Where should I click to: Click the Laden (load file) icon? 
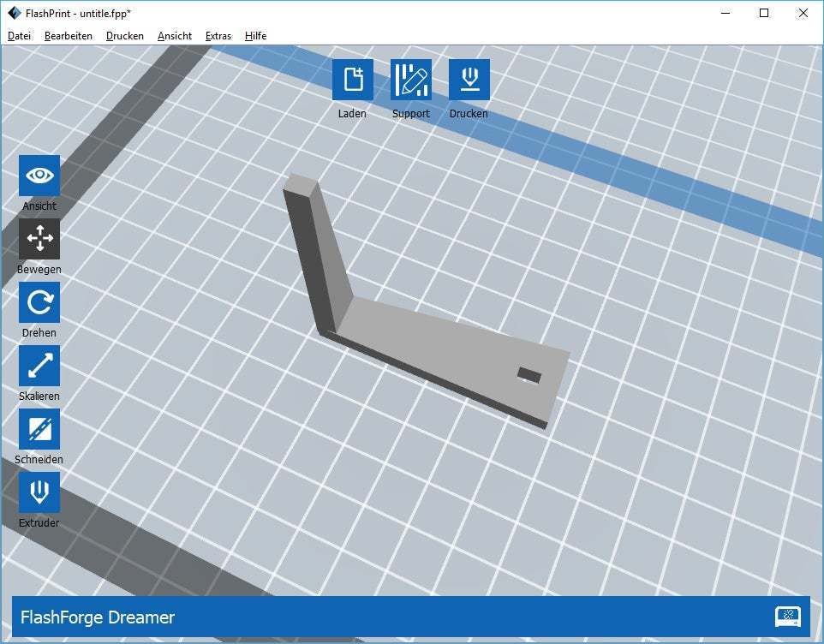pyautogui.click(x=353, y=80)
